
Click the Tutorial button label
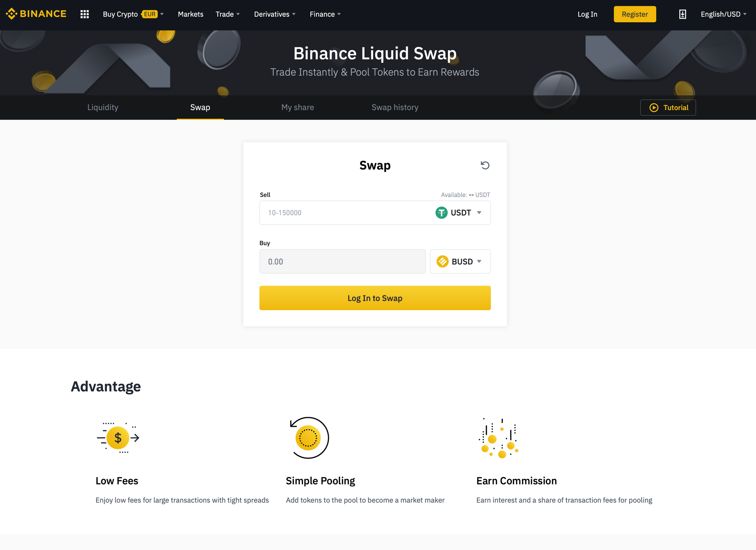point(676,108)
